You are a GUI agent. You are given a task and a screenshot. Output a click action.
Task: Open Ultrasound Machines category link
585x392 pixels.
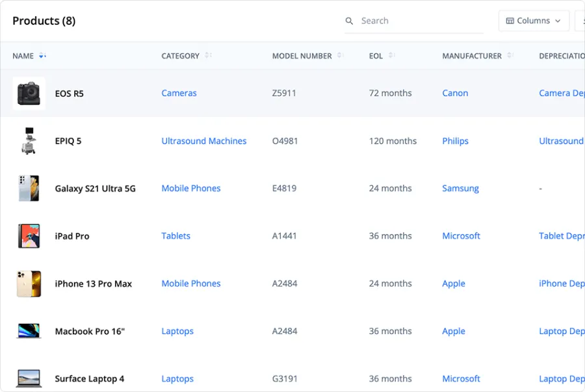pyautogui.click(x=203, y=141)
